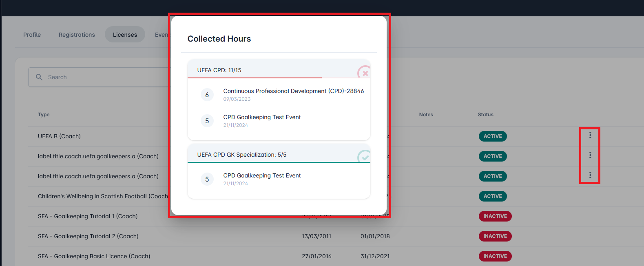Open the three-dot menu for UEFA B (Coach)
Image resolution: width=644 pixels, height=266 pixels.
590,135
